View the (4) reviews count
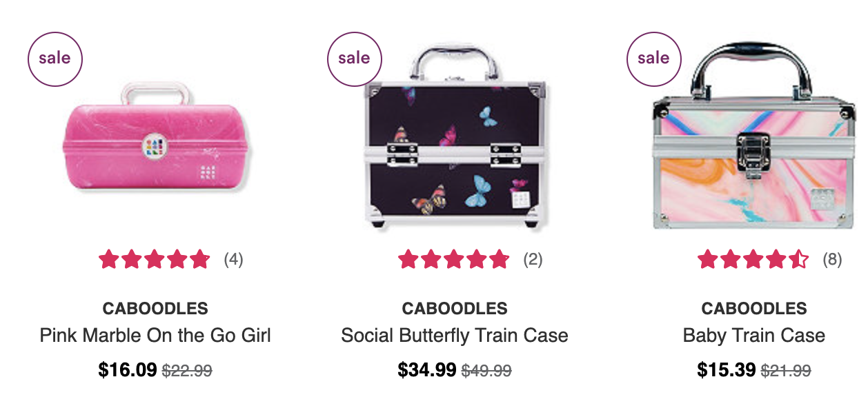This screenshot has width=868, height=397. (234, 260)
